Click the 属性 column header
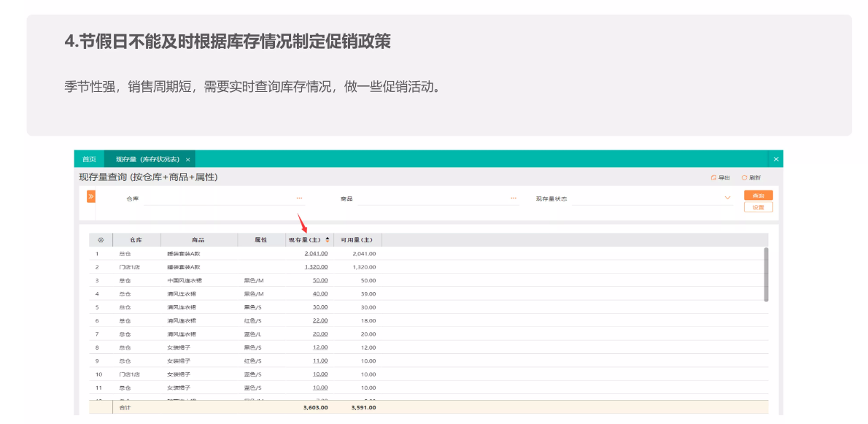Viewport: 868px width, 424px height. [260, 240]
